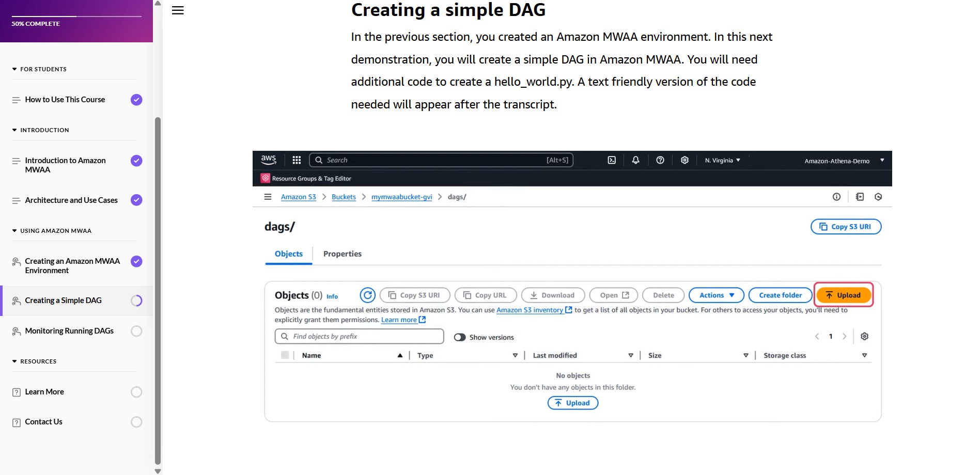Toggle the Show versions switch
The height and width of the screenshot is (475, 980).
(x=459, y=337)
